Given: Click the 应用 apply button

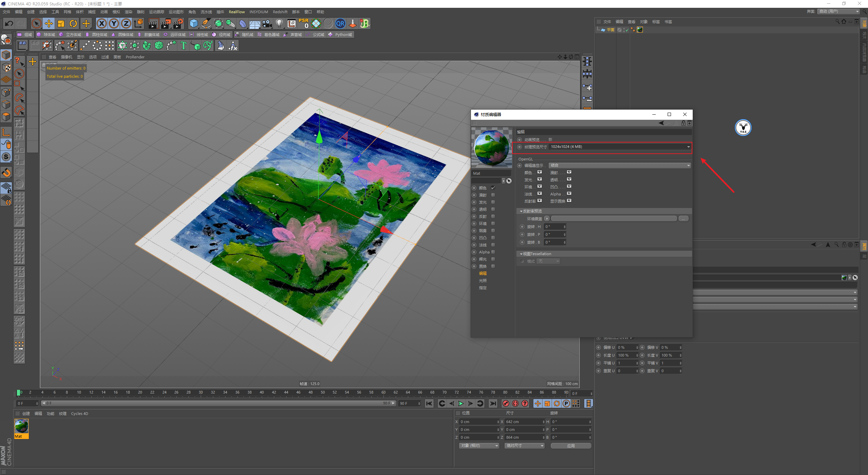Looking at the screenshot, I should tap(571, 446).
